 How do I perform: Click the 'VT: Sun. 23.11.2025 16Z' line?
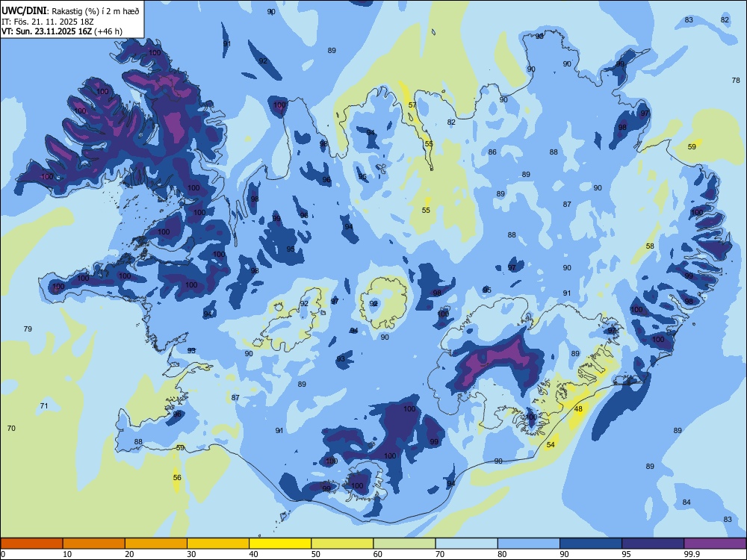47,31
